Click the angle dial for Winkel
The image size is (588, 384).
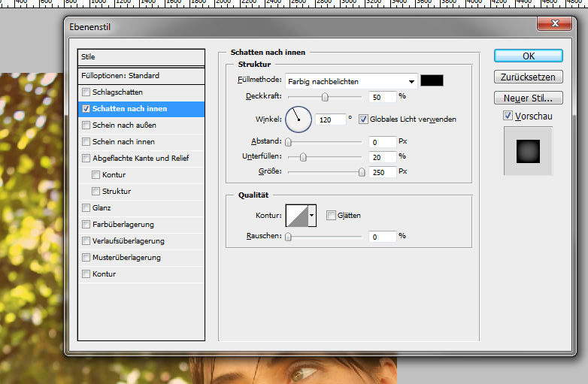298,118
